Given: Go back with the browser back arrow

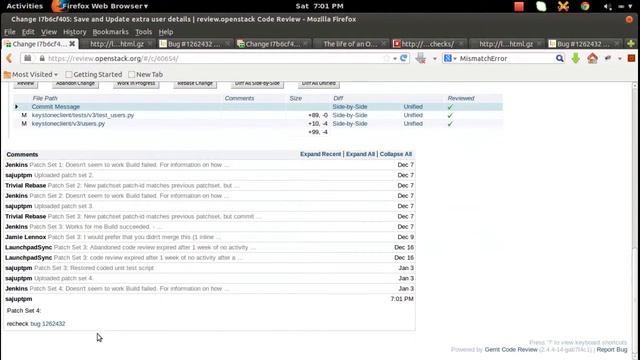Looking at the screenshot, I should 9,58.
